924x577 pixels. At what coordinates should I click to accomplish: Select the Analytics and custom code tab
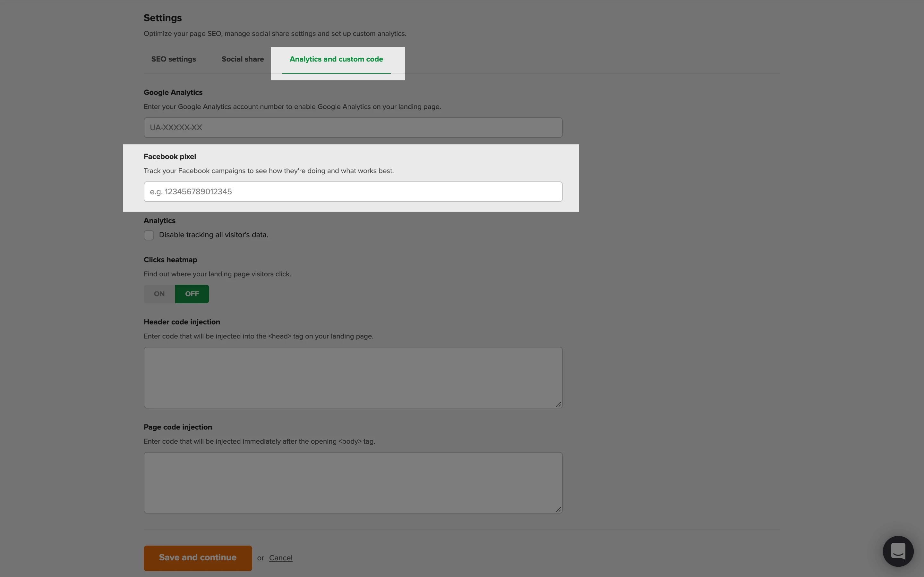(336, 59)
